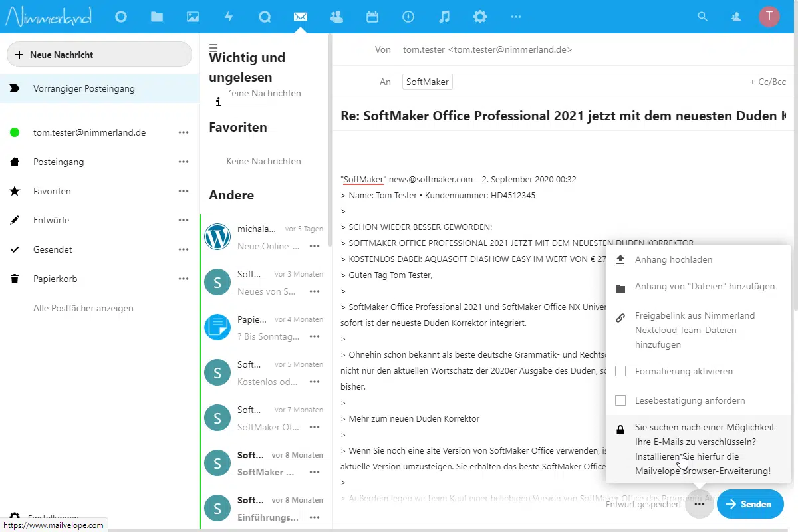Open the Photos app icon
The image size is (798, 532).
(193, 17)
